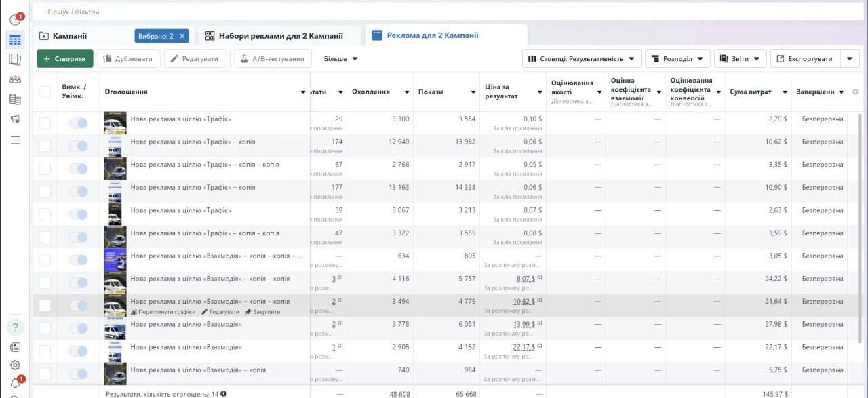This screenshot has height=398, width=868.
Task: Open the hamburger All tools menu
Action: coord(15,140)
